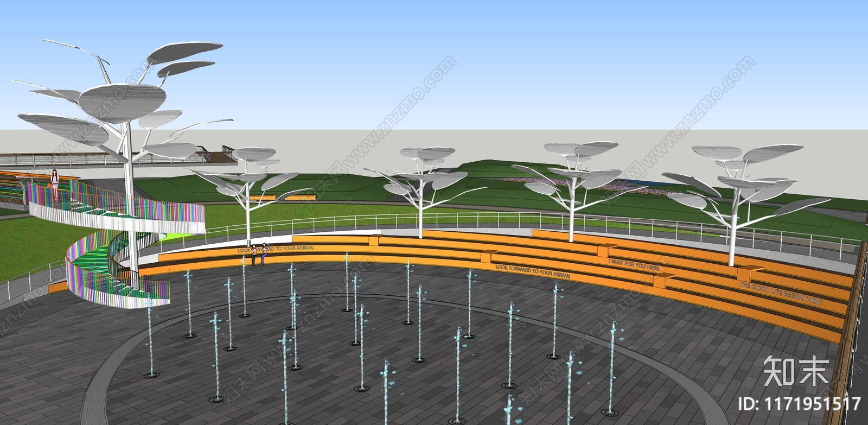Click the "ID: 1171951517" text
The width and height of the screenshot is (868, 425).
pos(800,403)
